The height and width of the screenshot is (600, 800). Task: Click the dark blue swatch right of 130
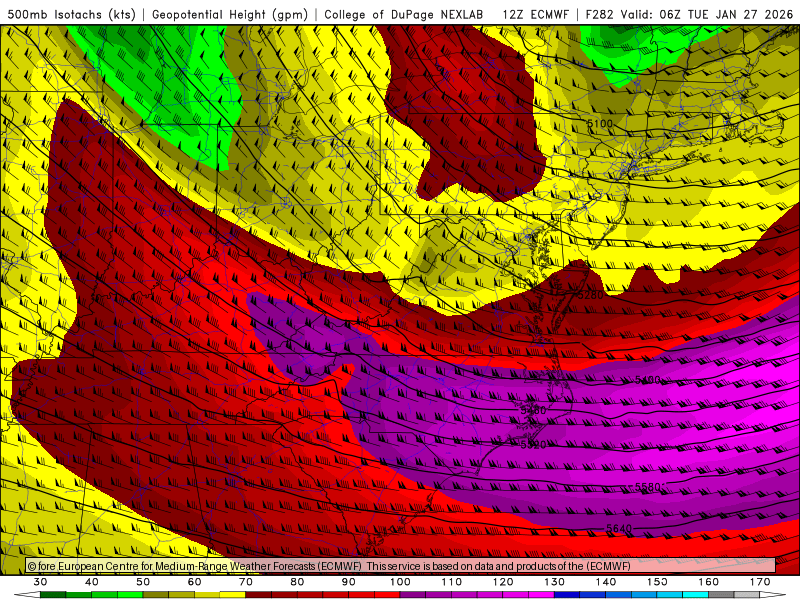(x=567, y=595)
